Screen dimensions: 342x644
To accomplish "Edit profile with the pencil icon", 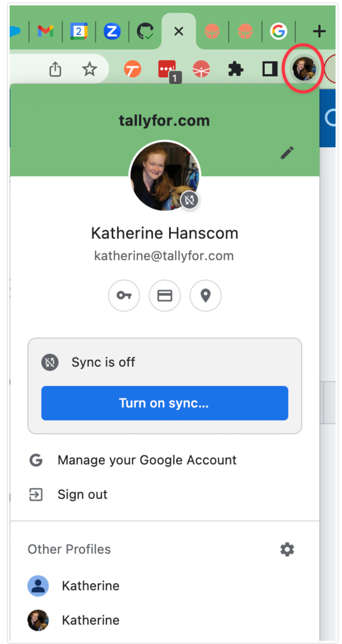I will (287, 153).
